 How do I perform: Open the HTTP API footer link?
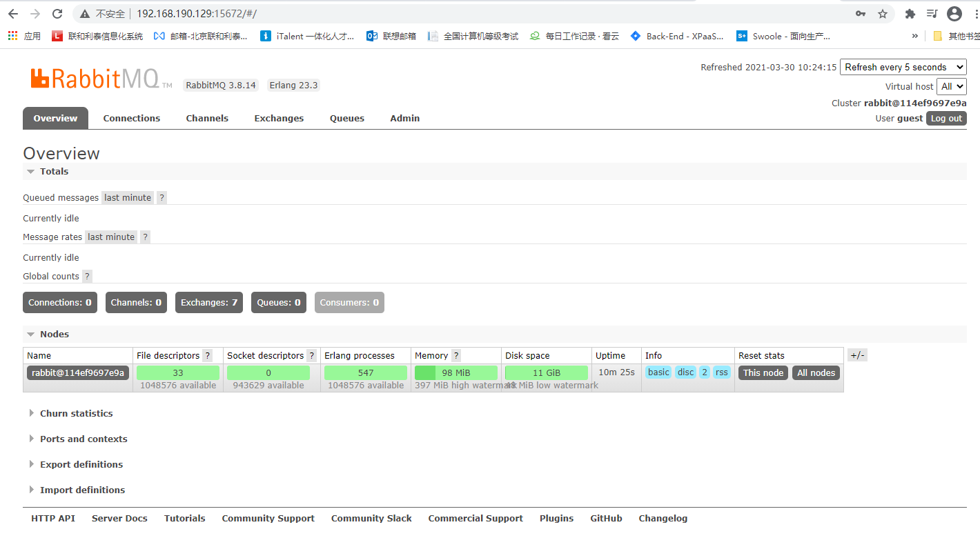(53, 519)
